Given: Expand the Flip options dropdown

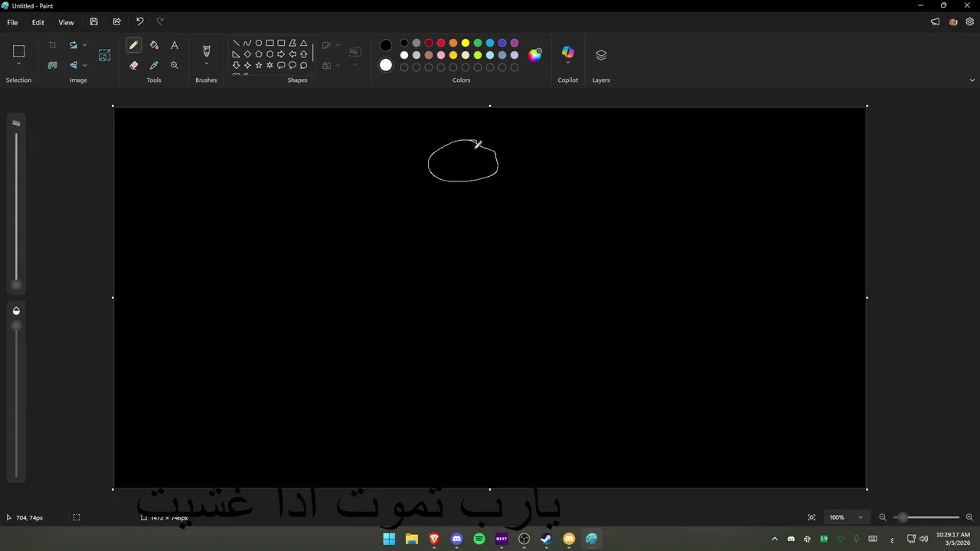Looking at the screenshot, I should 84,65.
